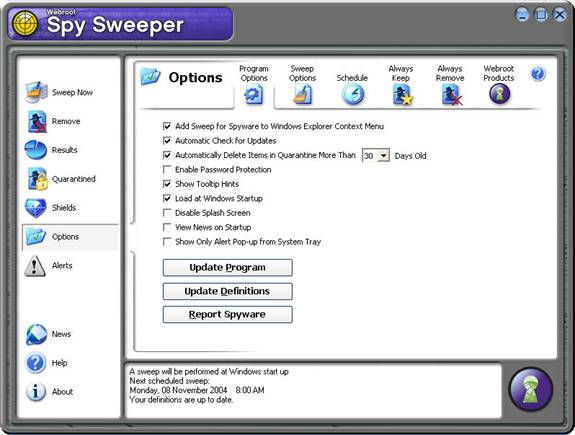Click the Spy Sweeper radar logo
Screen dimensions: 575x435
pyautogui.click(x=25, y=23)
